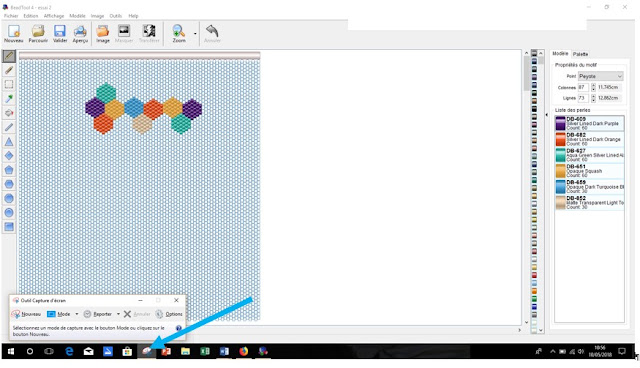Open the Help menu
Image resolution: width=640 pixels, height=368 pixels.
pyautogui.click(x=133, y=16)
